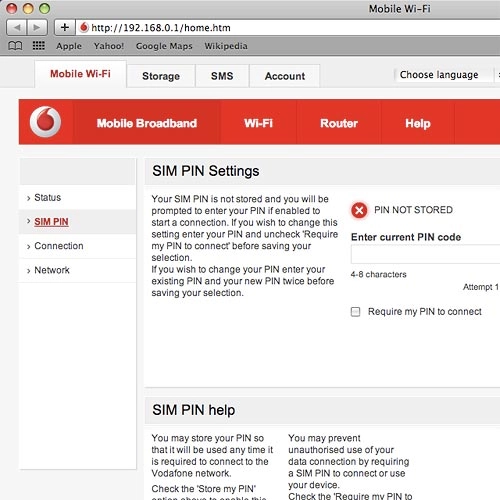Viewport: 500px width, 500px height.
Task: Go back with the browser back arrow
Action: coord(17,27)
